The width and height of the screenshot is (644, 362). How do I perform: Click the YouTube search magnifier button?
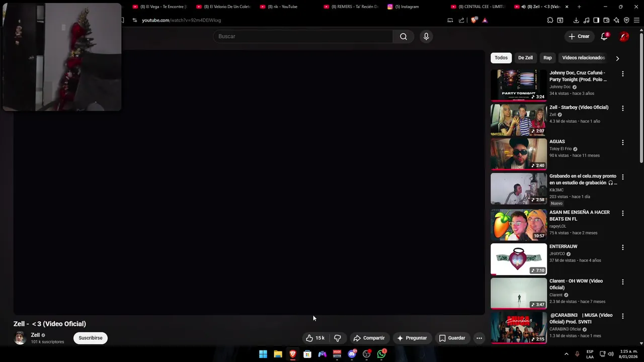pos(404,36)
